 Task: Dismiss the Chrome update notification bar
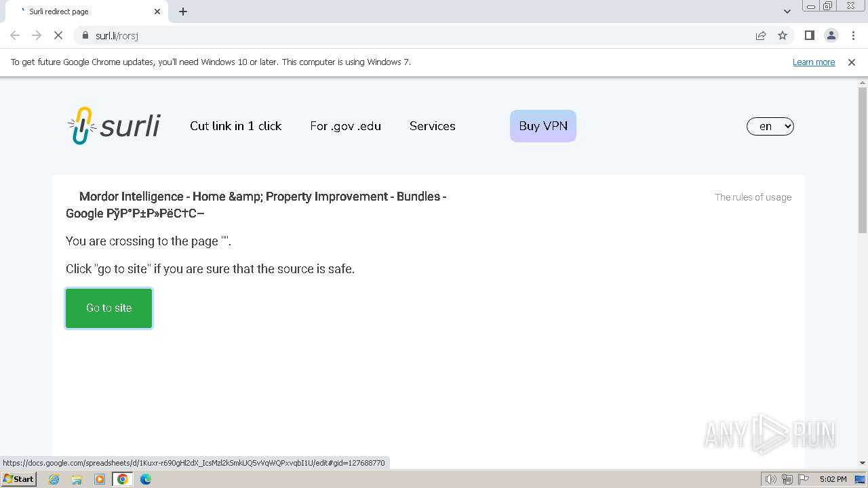pyautogui.click(x=852, y=62)
